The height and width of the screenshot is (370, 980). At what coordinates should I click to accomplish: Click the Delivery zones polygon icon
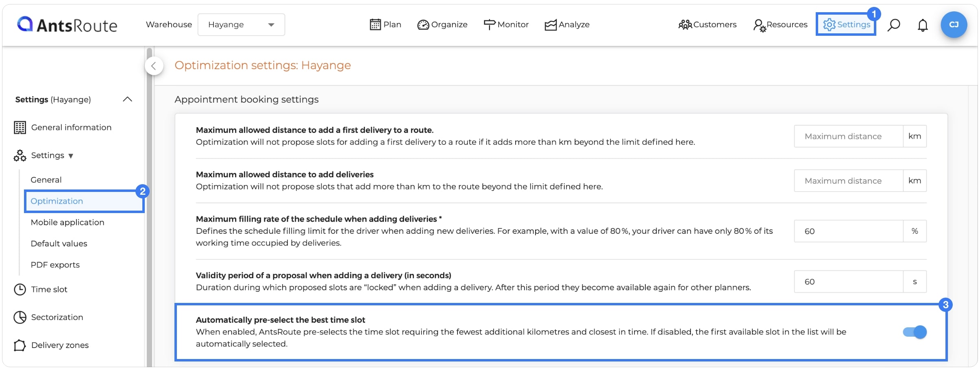click(20, 345)
